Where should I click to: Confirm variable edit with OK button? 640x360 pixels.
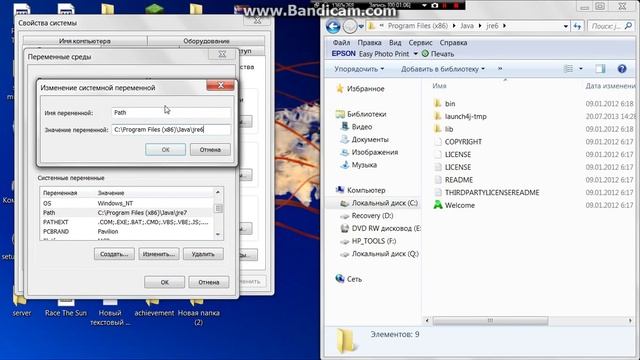(165, 149)
